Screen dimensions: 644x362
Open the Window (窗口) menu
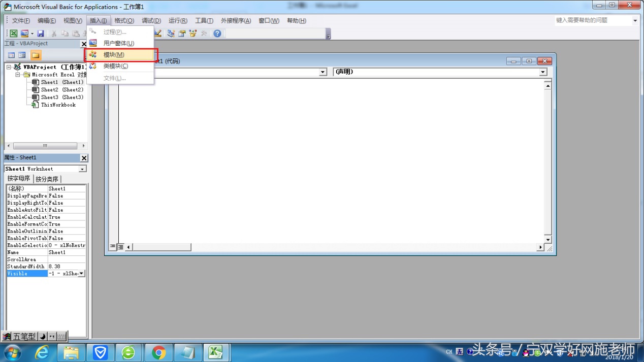tap(269, 21)
